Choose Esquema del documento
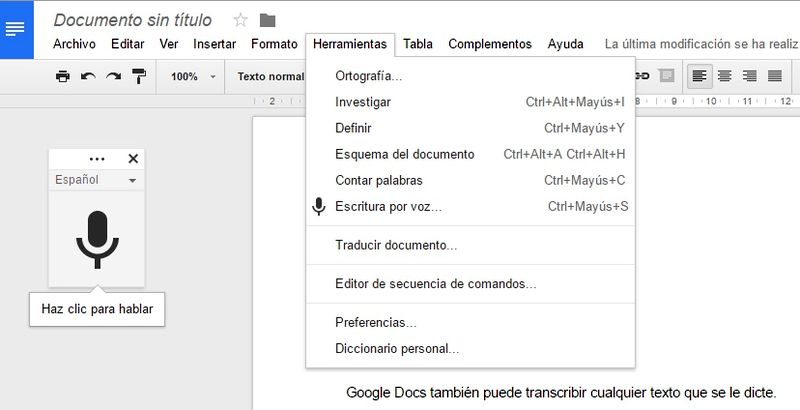This screenshot has height=410, width=800. 470,154
